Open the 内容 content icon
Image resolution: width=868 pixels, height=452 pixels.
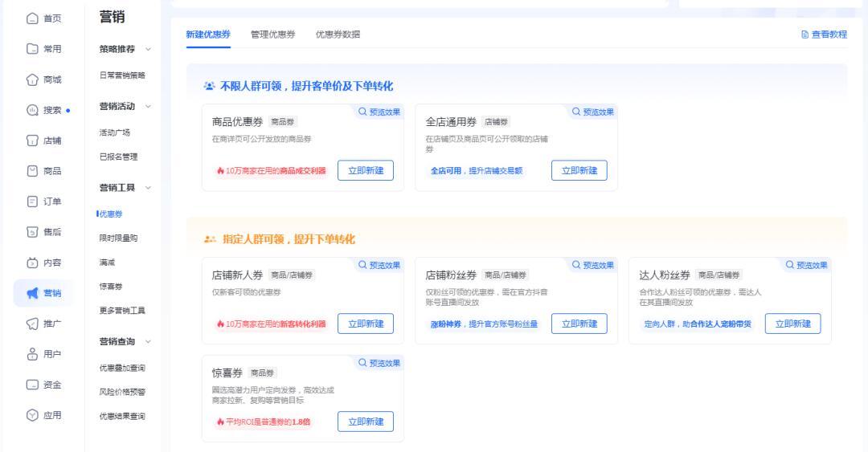click(33, 263)
